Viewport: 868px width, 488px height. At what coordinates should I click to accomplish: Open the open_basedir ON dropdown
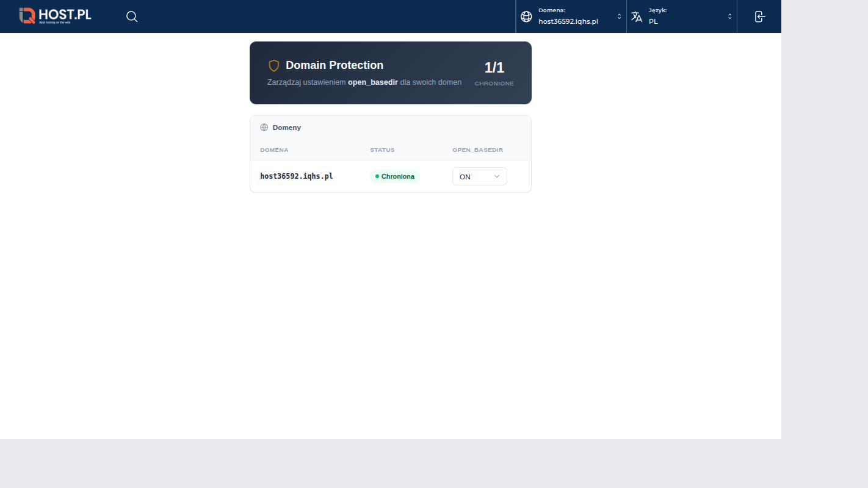point(480,176)
